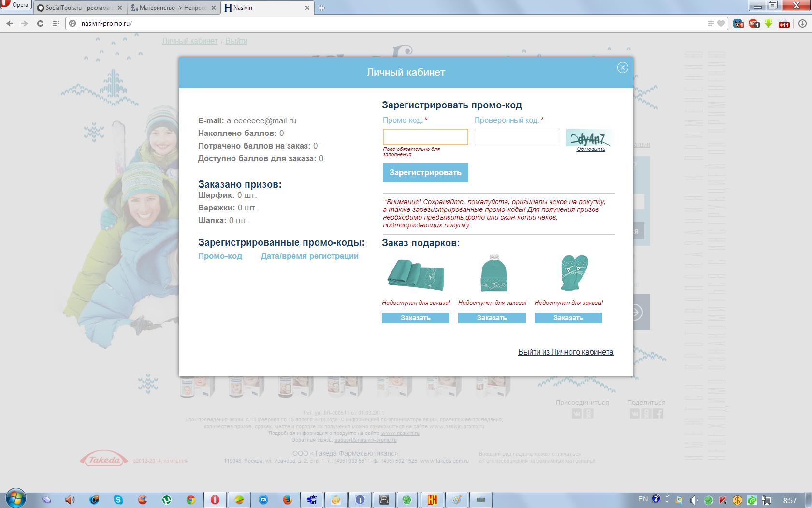
Task: Click support@nasivin-promo.ru email link
Action: (x=365, y=440)
